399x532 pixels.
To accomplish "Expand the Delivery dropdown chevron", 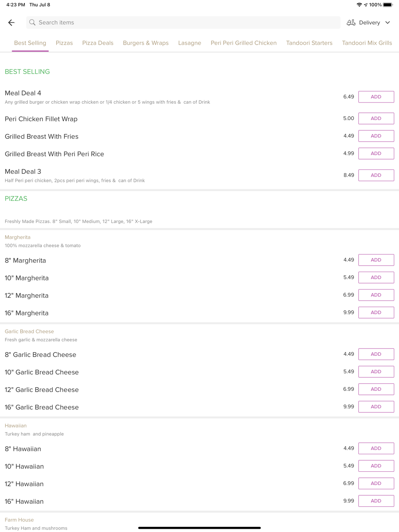I will pyautogui.click(x=387, y=23).
